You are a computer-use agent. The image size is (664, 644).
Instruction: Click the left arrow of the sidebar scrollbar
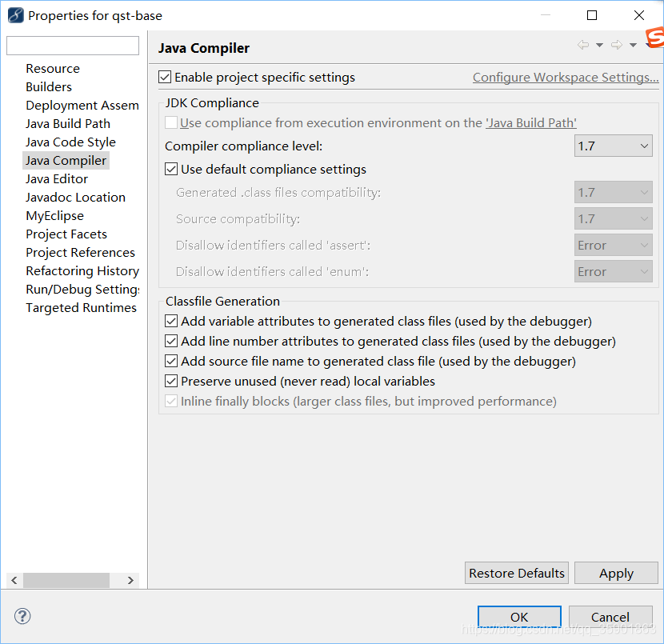13,580
